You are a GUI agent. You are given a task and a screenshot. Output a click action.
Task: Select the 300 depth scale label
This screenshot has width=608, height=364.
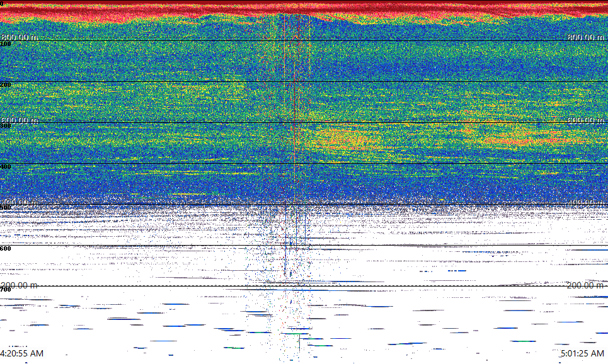click(6, 126)
